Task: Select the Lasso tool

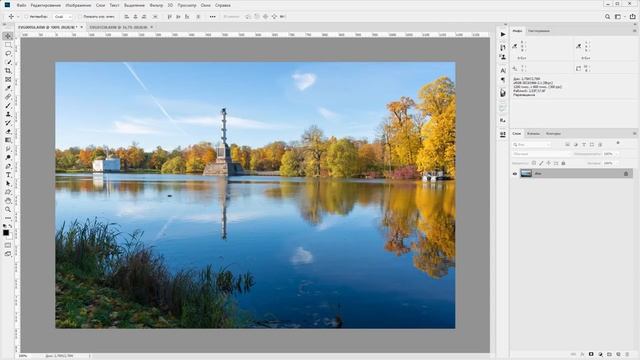Action: tap(8, 53)
